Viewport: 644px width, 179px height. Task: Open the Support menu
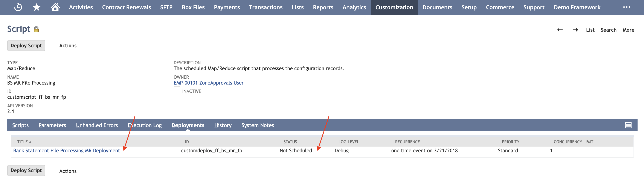point(534,7)
